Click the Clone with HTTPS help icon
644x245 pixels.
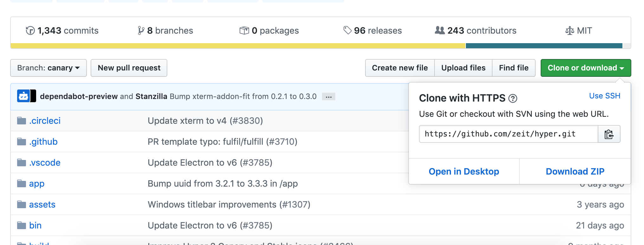click(513, 99)
